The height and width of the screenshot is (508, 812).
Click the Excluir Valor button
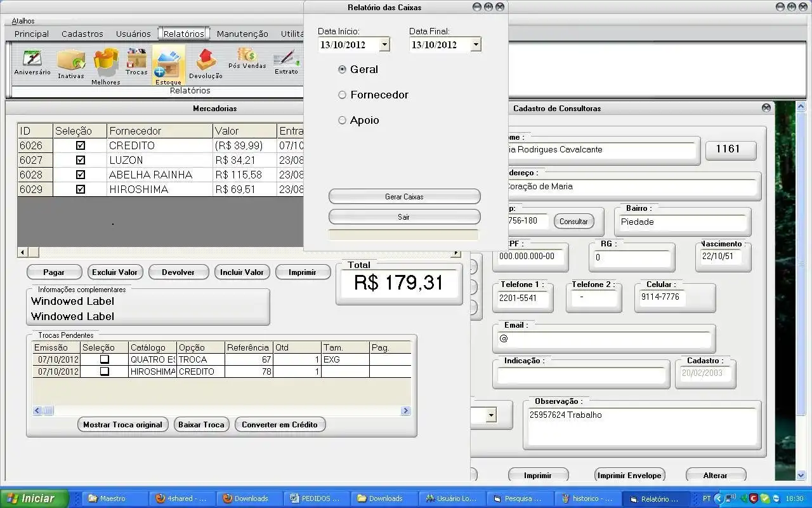115,272
